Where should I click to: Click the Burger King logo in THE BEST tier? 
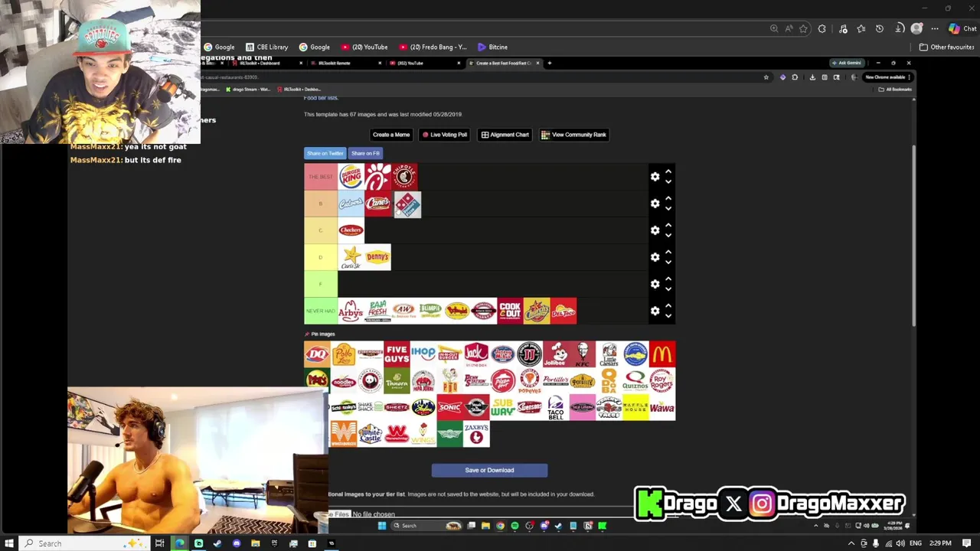351,177
